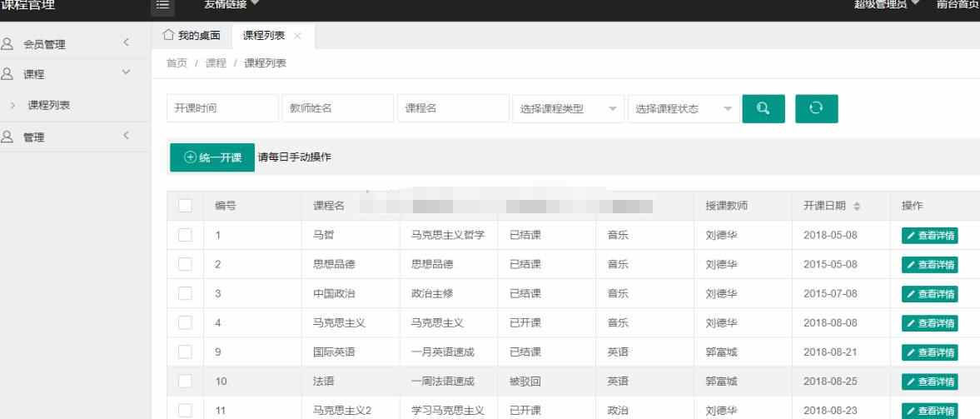Click the 开课时间 input field

pyautogui.click(x=222, y=109)
